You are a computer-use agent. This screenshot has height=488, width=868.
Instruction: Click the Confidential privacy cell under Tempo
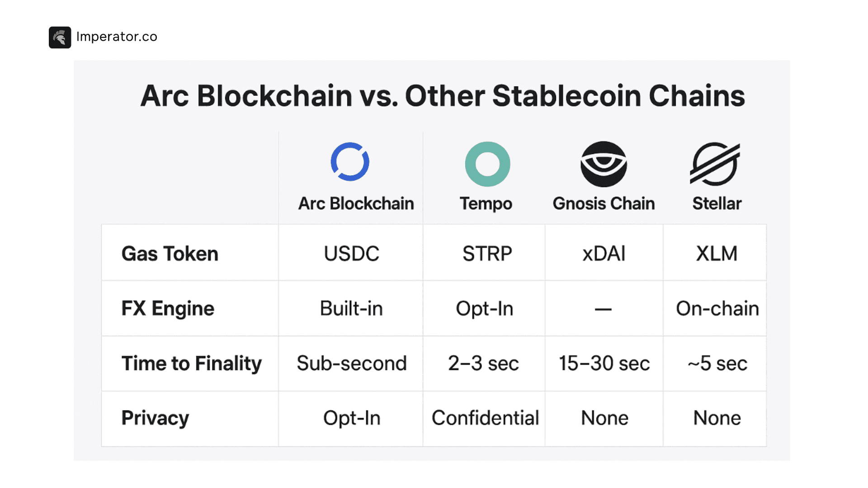click(485, 418)
